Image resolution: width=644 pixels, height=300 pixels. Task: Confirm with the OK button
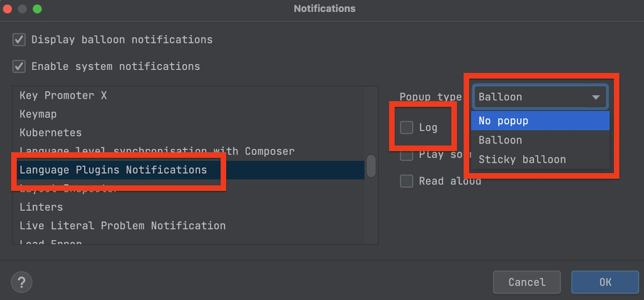point(605,282)
